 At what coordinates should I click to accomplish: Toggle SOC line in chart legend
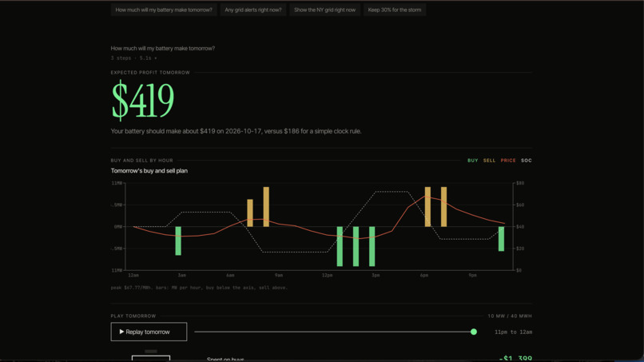pos(526,161)
